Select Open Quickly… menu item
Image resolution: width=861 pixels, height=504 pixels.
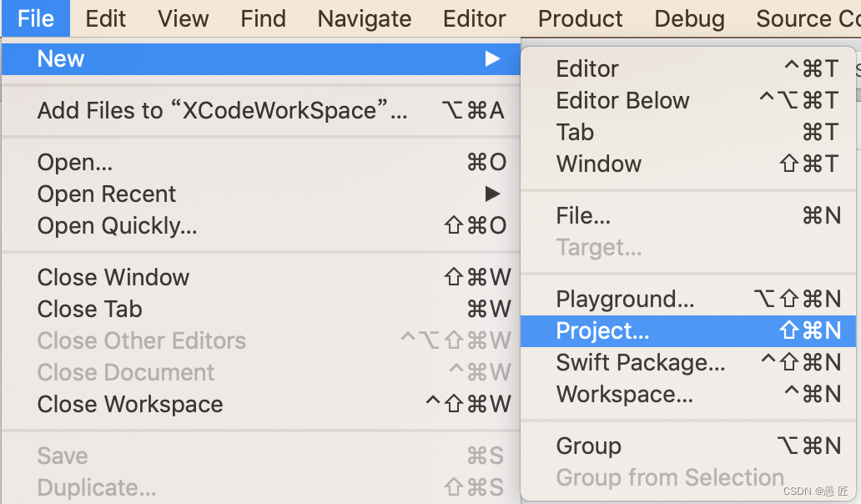pyautogui.click(x=118, y=226)
